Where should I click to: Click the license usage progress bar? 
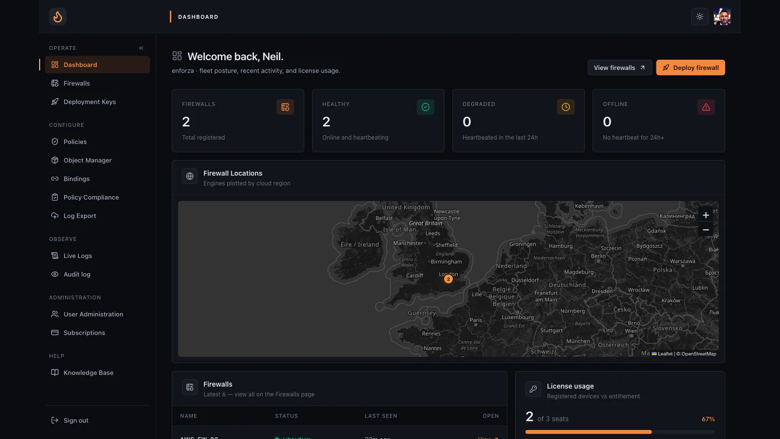[620, 432]
